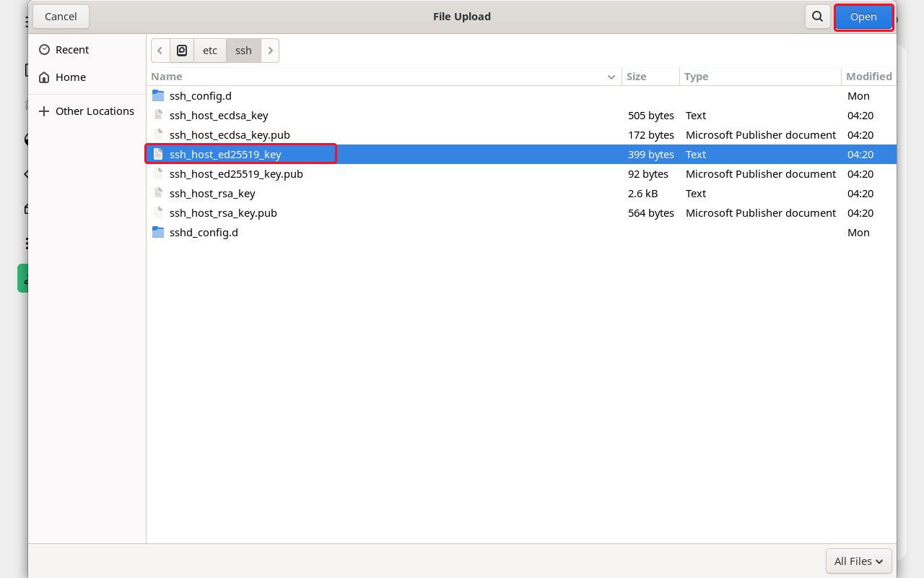Expand the All Files filter dropdown
Image resolution: width=924 pixels, height=578 pixels.
pos(858,561)
